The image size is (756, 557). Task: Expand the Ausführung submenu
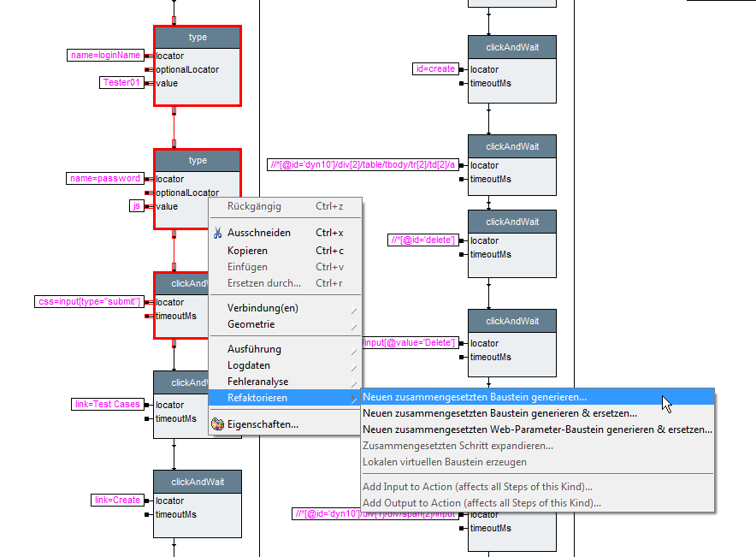coord(254,349)
